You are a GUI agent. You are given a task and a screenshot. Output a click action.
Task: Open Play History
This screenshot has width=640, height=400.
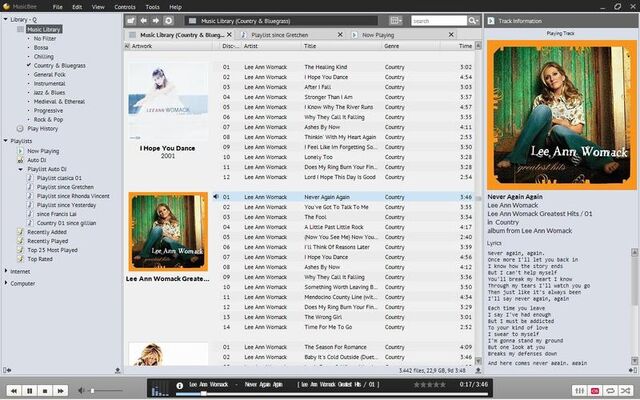click(42, 129)
